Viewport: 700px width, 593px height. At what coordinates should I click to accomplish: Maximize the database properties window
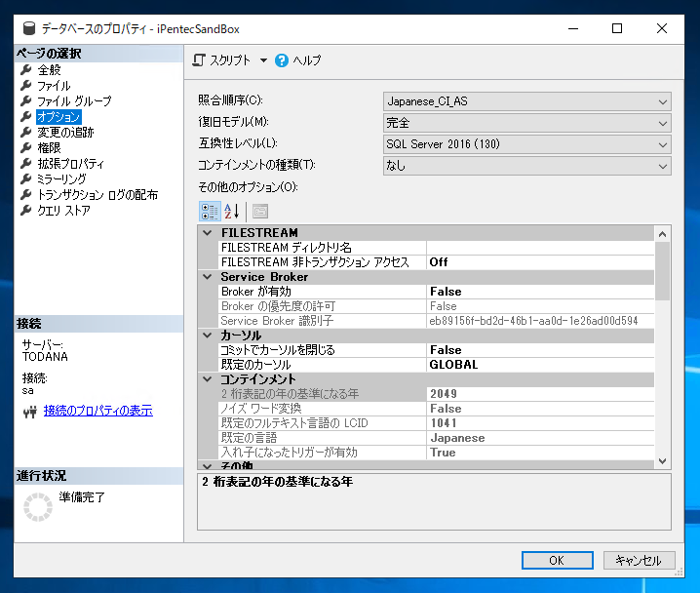point(617,28)
